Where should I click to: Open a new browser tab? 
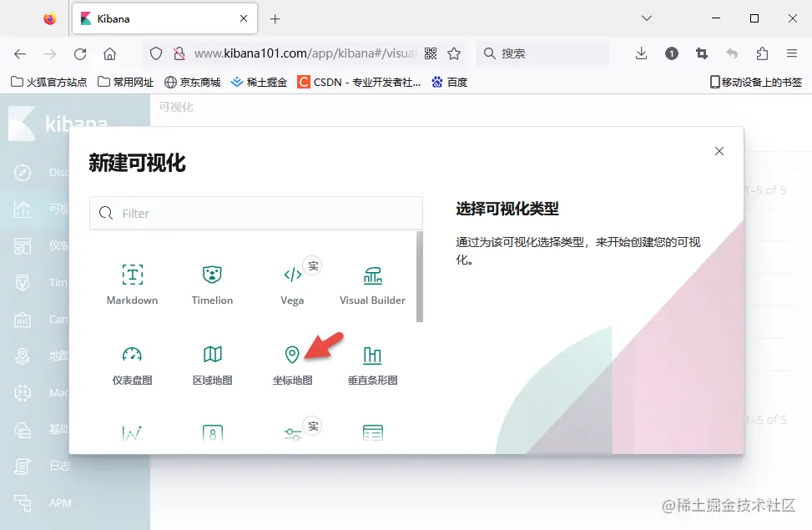(275, 19)
